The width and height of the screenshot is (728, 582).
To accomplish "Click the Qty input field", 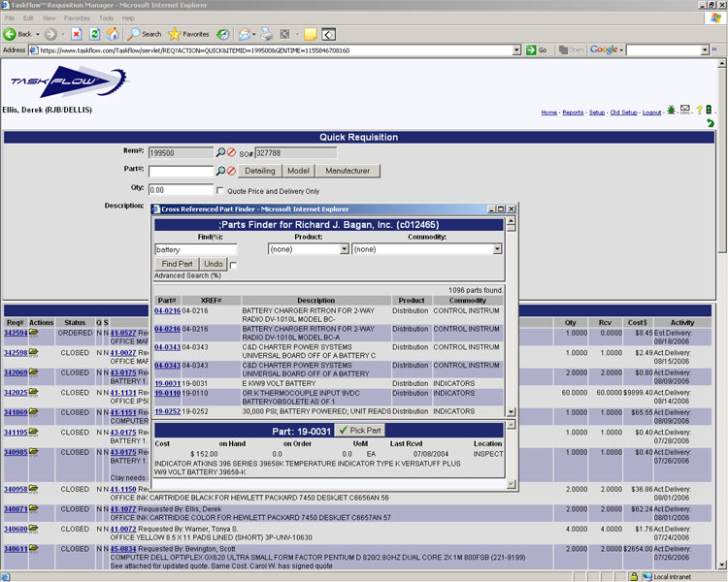I will tap(181, 190).
